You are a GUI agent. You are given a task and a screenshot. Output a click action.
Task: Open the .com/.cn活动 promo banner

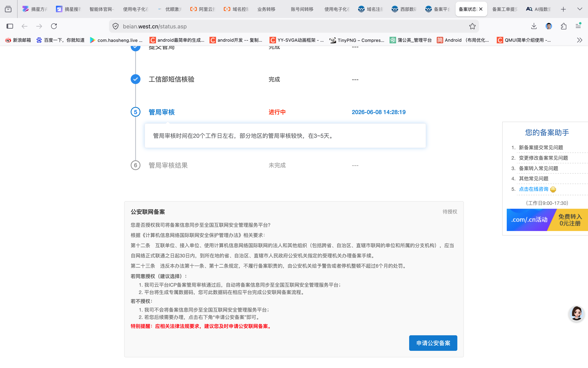(547, 220)
